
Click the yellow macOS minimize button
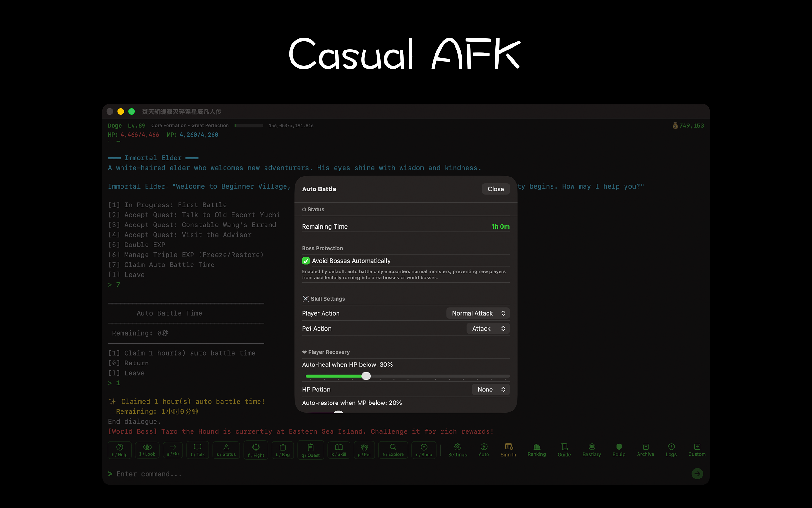[121, 111]
